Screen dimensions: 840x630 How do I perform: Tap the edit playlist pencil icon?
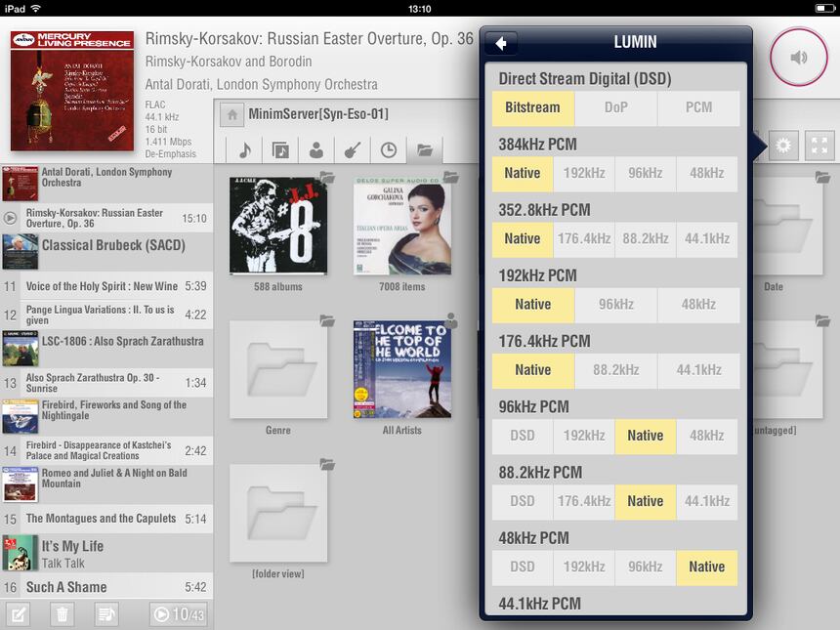pos(18,614)
